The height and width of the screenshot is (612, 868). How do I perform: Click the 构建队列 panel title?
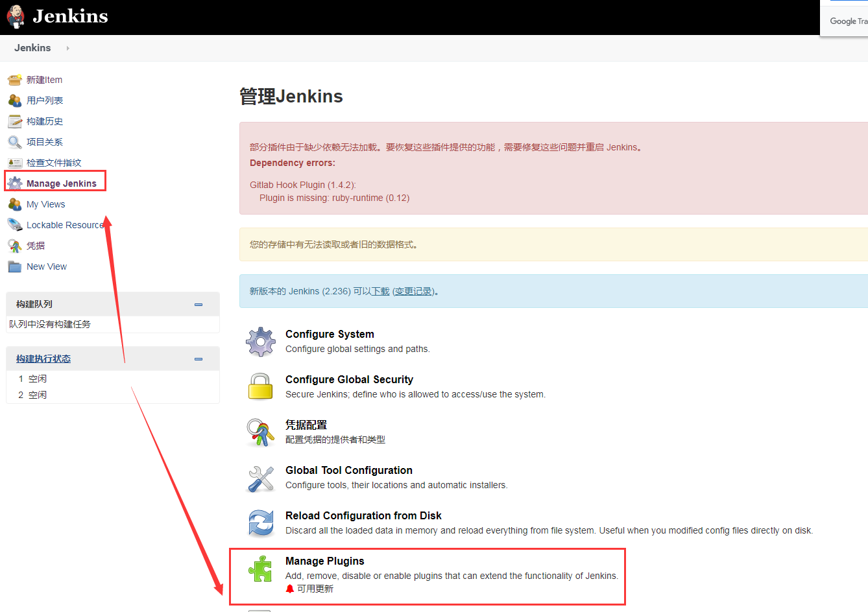click(34, 304)
